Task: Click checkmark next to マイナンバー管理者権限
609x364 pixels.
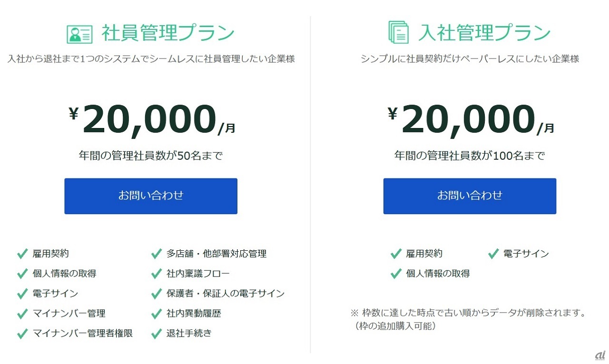Action: coord(22,334)
